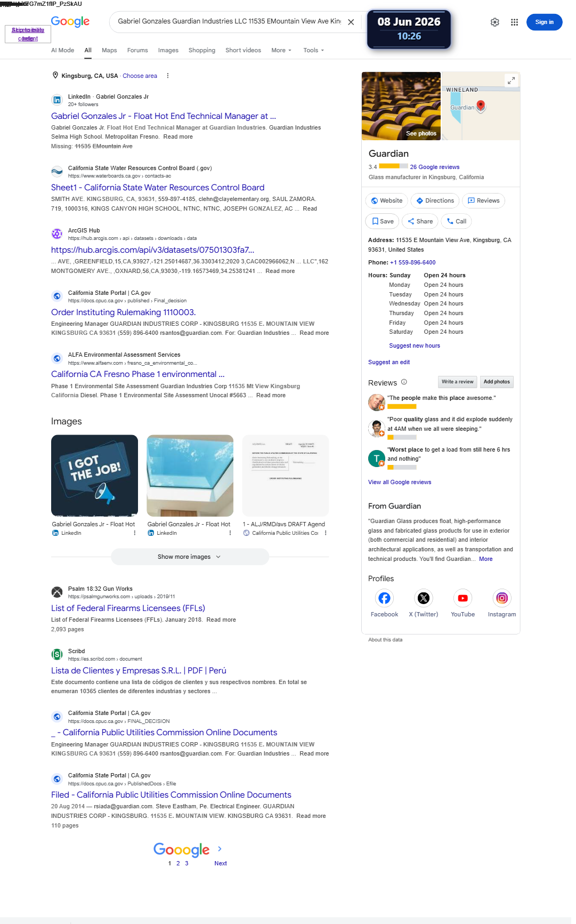Image resolution: width=576 pixels, height=924 pixels.
Task: Switch to the Maps tab
Action: coord(109,50)
